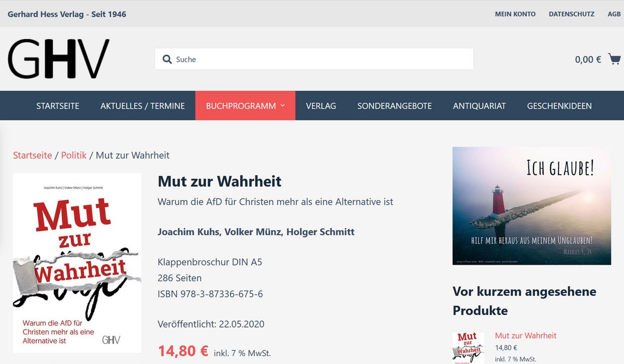Click the authors line Joachim Kuhs
The image size is (624, 364).
[x=256, y=232]
